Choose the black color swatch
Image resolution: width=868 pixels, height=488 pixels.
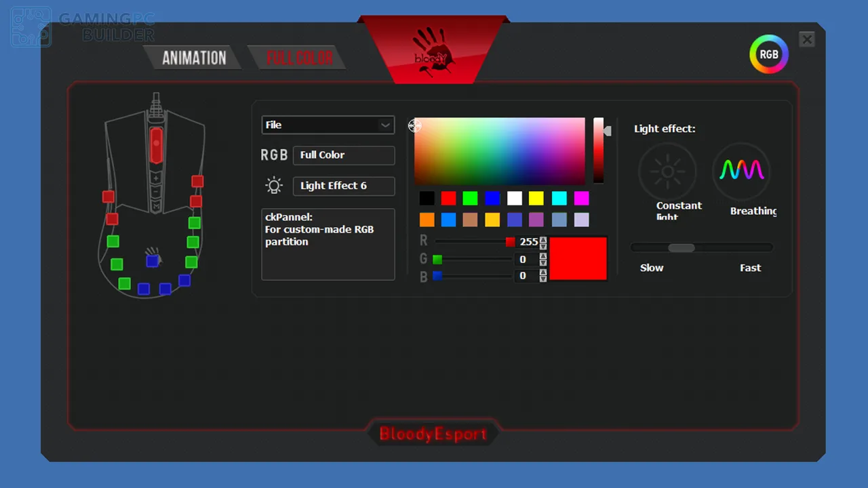pyautogui.click(x=427, y=198)
